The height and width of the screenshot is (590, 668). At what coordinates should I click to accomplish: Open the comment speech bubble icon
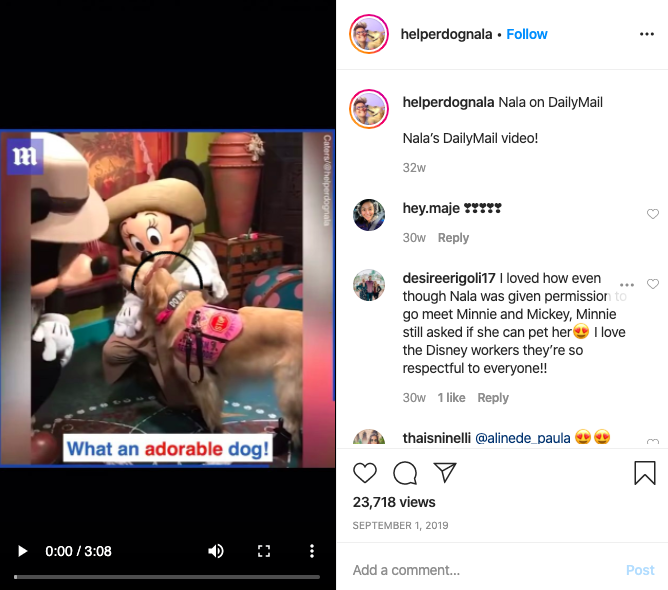[405, 473]
